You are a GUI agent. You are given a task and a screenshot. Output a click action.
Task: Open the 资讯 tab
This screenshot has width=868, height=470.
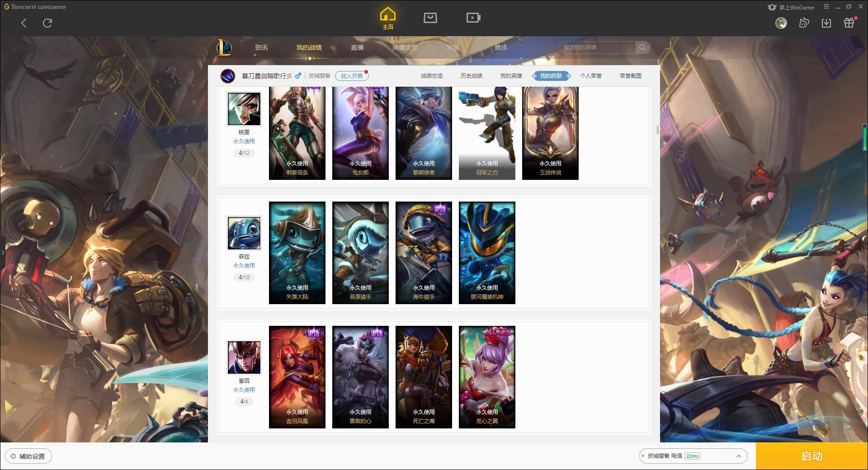[x=261, y=47]
